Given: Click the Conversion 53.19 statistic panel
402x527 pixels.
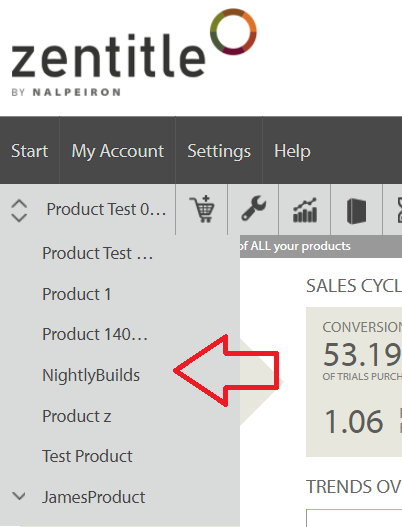Looking at the screenshot, I should (354, 382).
